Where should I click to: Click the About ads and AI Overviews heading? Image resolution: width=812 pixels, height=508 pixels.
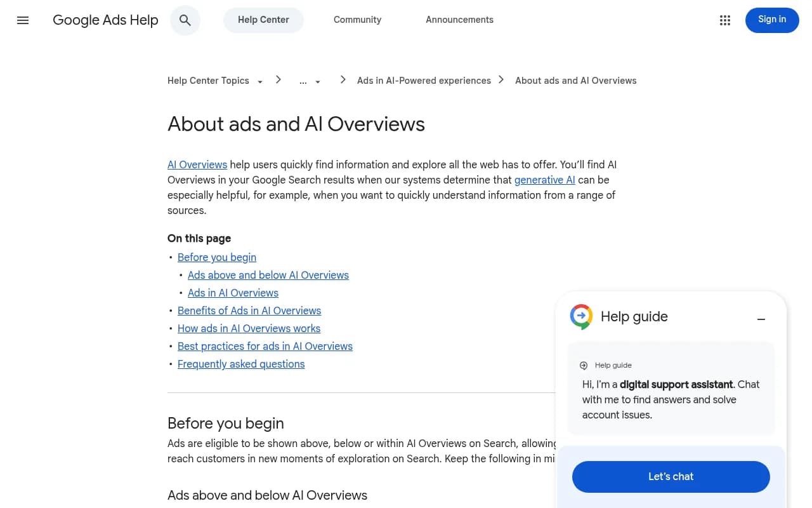tap(296, 124)
